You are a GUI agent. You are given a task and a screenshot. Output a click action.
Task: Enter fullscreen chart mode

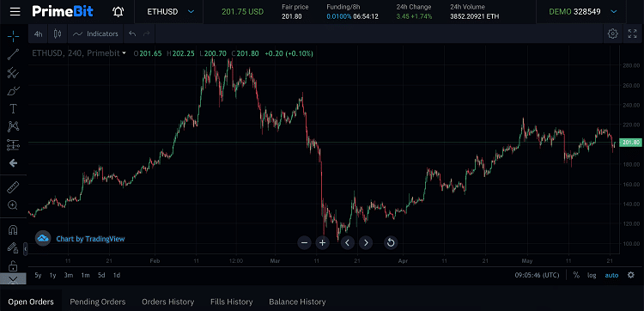[x=633, y=34]
